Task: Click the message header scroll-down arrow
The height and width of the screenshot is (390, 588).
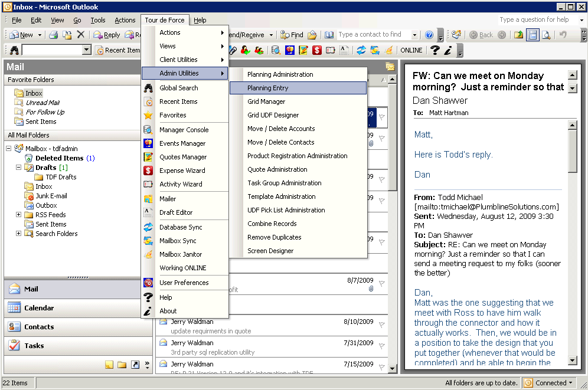Action: point(573,89)
